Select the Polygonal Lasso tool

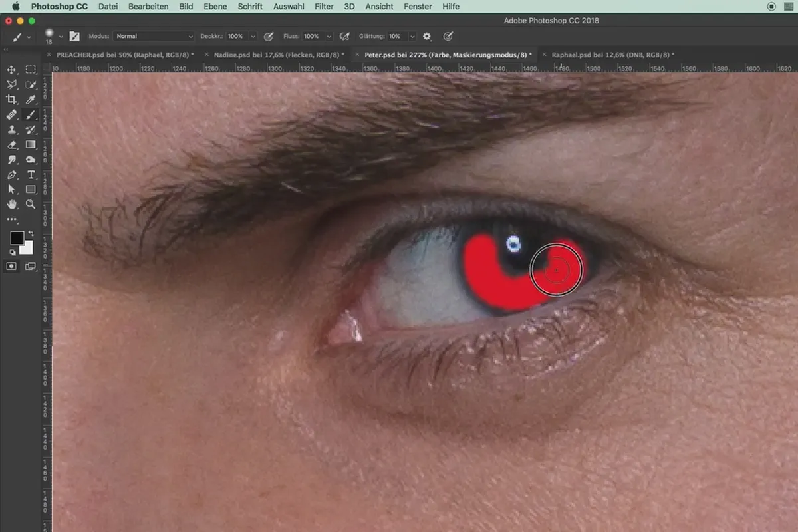pos(11,84)
